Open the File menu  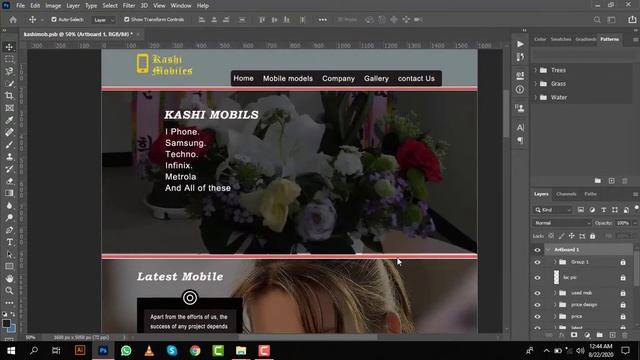click(20, 6)
